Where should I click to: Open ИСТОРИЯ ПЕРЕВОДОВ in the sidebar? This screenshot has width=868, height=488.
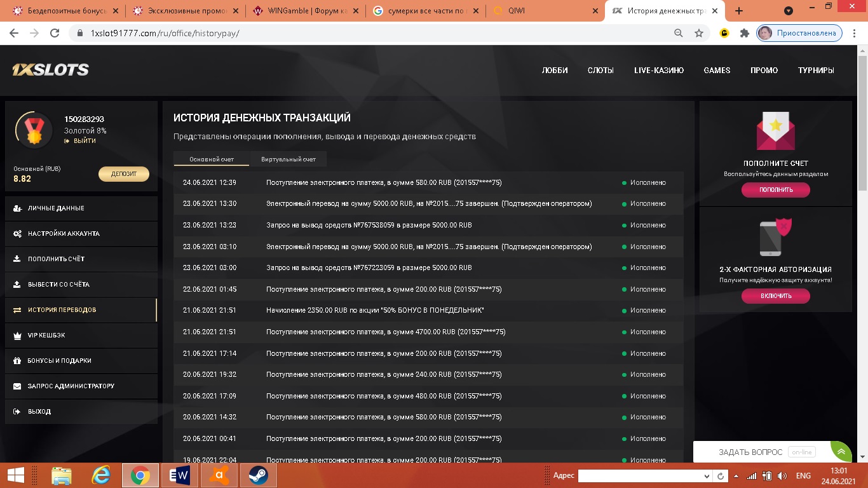point(81,310)
